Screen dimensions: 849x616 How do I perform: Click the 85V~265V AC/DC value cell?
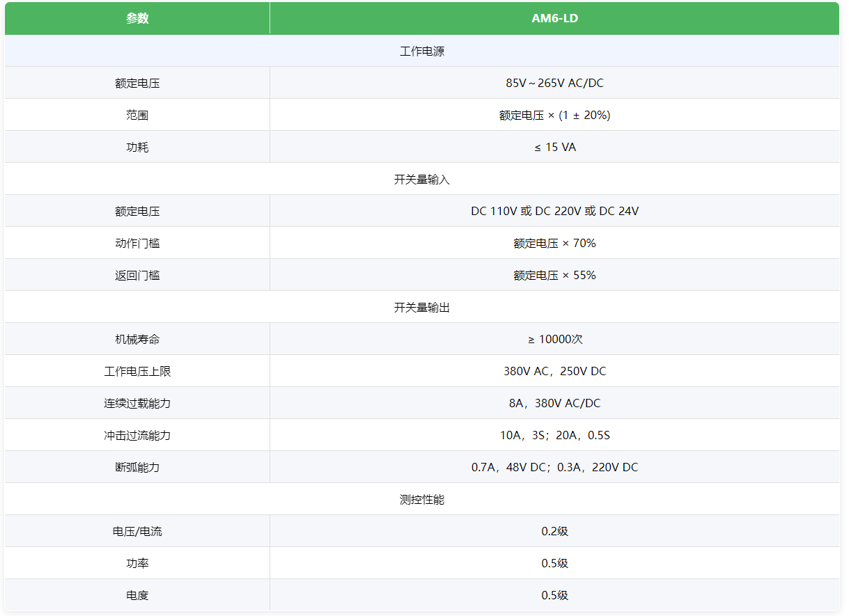[554, 84]
